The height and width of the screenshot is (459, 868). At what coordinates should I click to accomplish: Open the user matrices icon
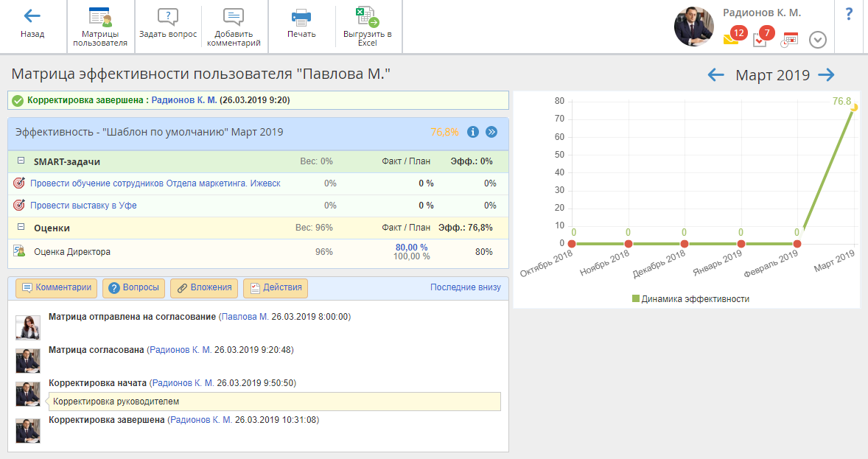(x=99, y=17)
